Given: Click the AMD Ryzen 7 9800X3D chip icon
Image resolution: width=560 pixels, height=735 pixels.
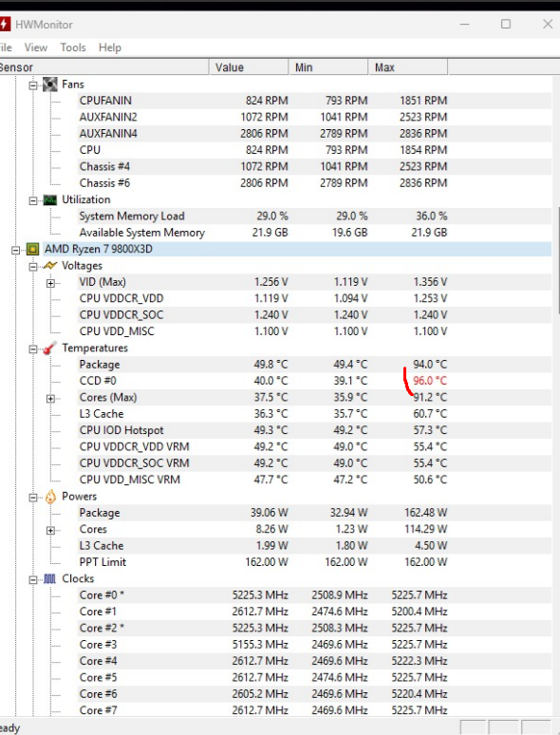Looking at the screenshot, I should click(x=32, y=249).
